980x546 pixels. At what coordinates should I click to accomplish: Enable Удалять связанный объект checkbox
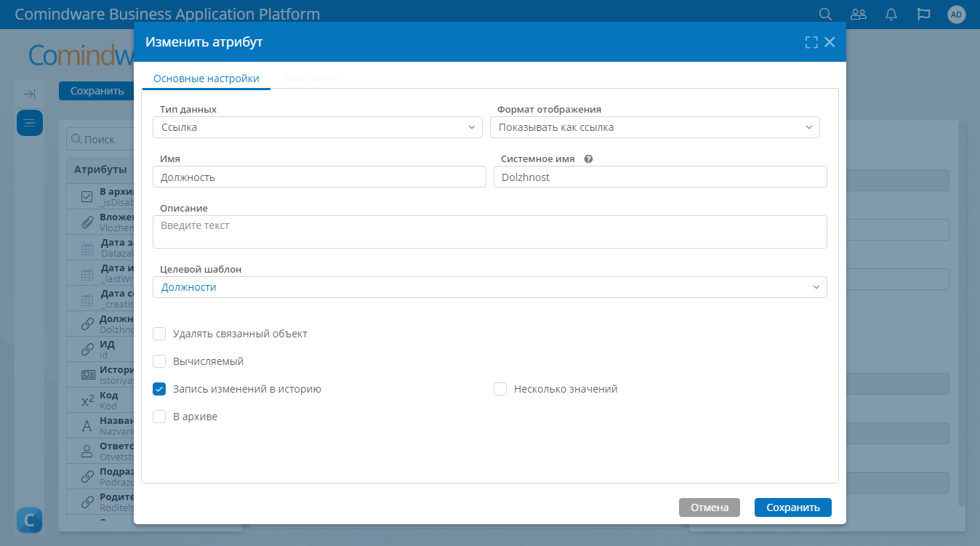coord(159,334)
